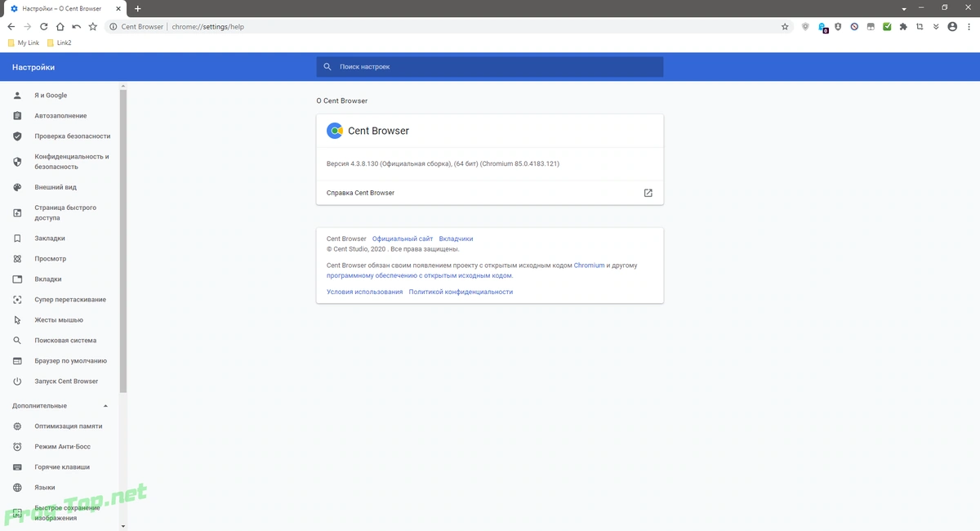Viewport: 980px width, 531px height.
Task: Open the Link2 bookmarks folder
Action: click(60, 42)
